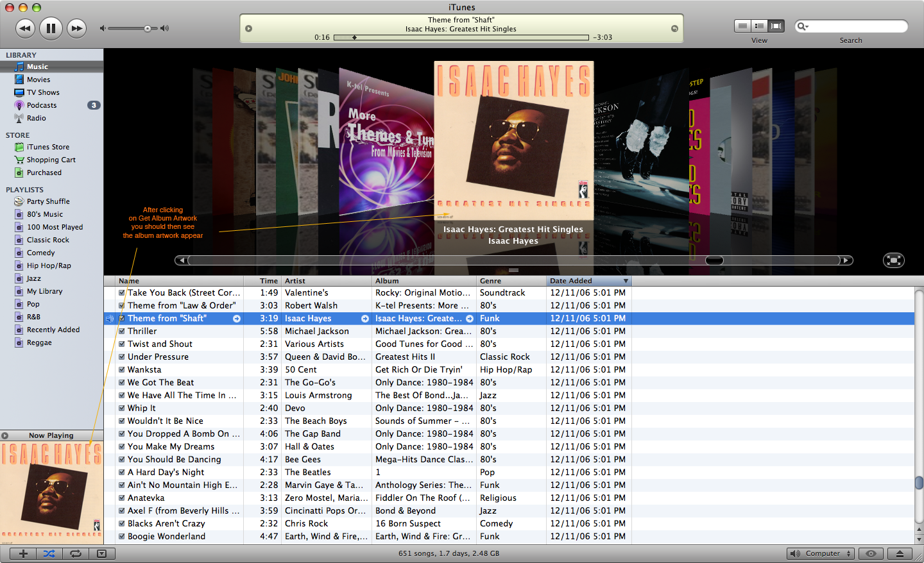Sort by Genre column header
The height and width of the screenshot is (563, 924).
(x=511, y=281)
